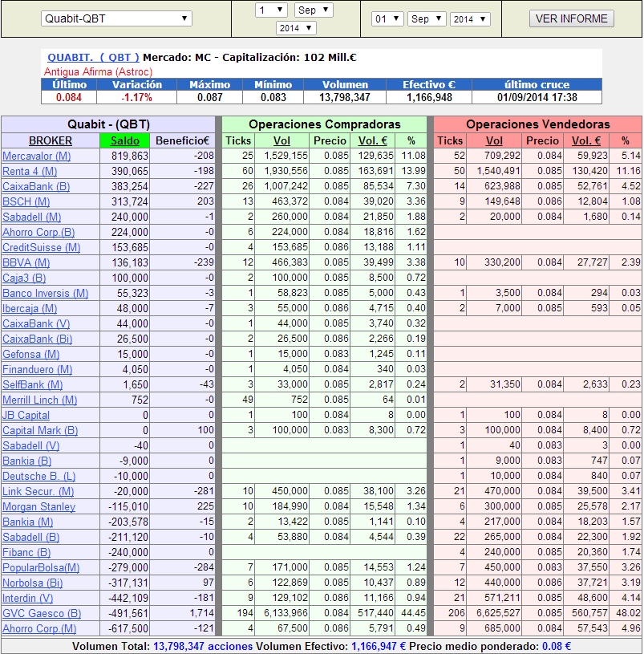Open Norbolsa (Bi) broker link
Image resolution: width=644 pixels, height=654 pixels.
click(x=33, y=583)
